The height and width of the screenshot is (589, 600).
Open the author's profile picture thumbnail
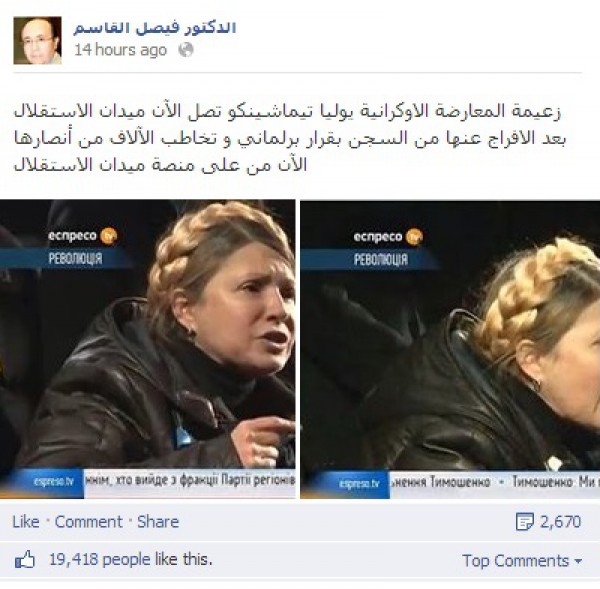(x=38, y=40)
